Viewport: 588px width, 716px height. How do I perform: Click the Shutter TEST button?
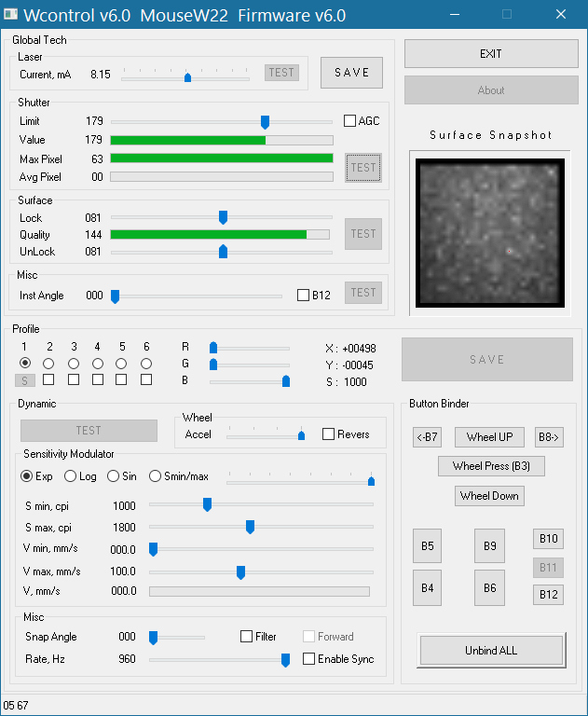(363, 168)
